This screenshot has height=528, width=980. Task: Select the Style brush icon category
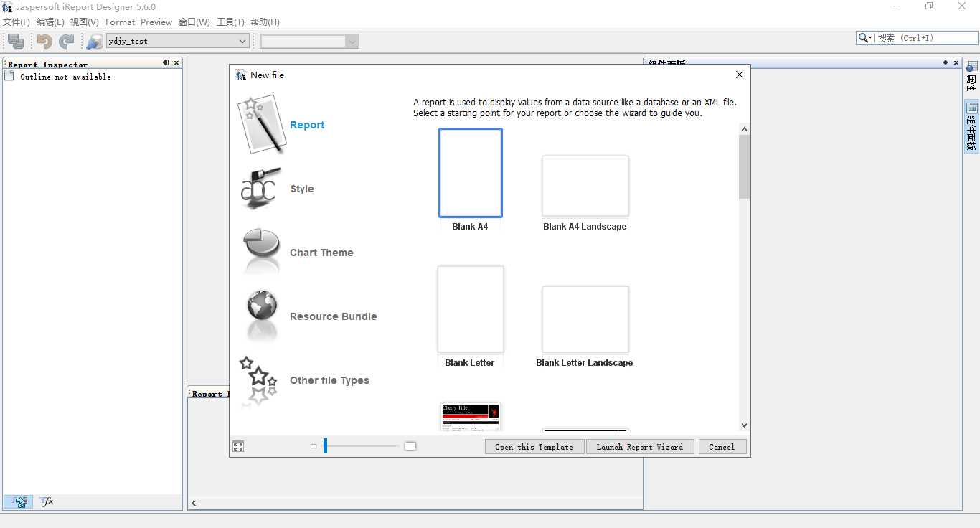(260, 189)
